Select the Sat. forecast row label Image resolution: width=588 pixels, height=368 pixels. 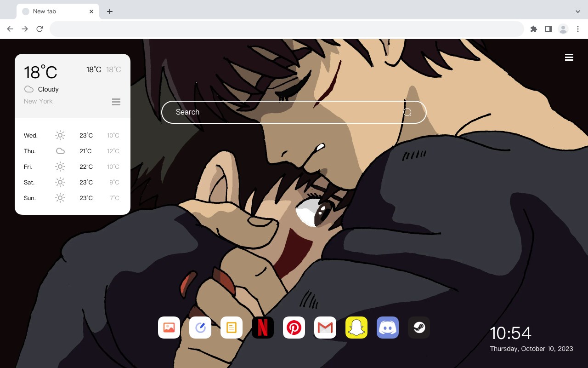[29, 182]
